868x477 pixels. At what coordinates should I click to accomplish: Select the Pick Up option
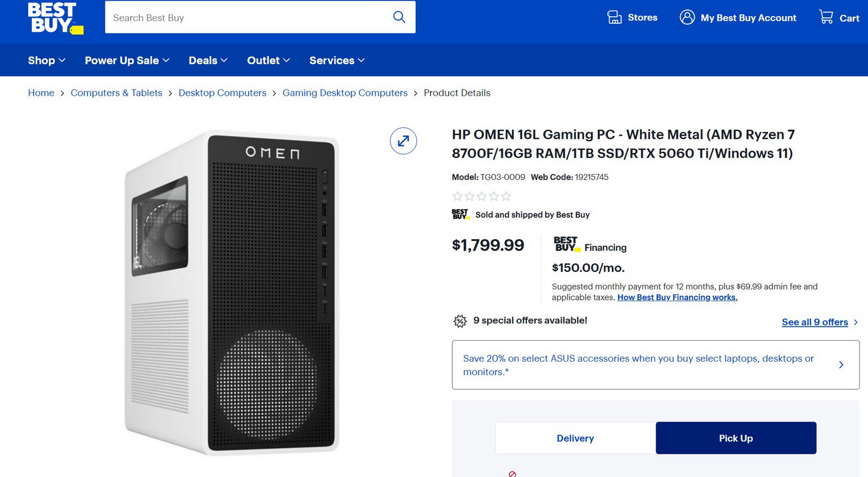(736, 438)
